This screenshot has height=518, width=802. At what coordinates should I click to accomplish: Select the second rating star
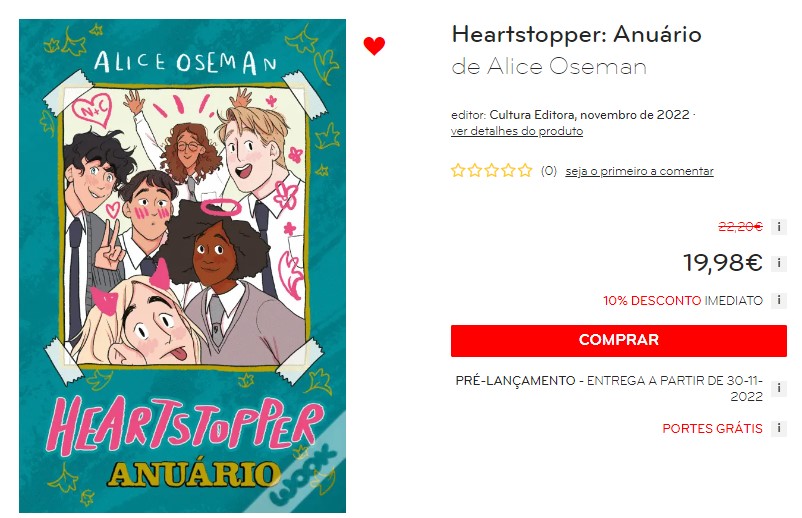[475, 170]
